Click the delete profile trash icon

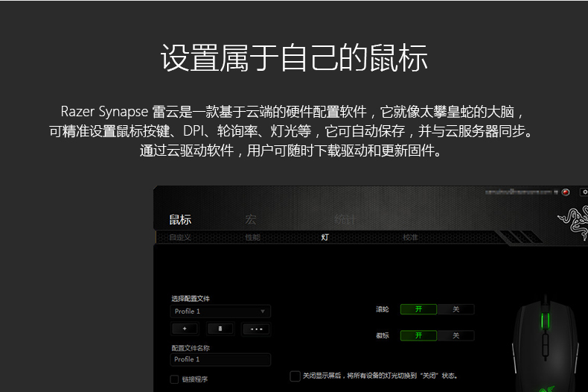click(220, 329)
